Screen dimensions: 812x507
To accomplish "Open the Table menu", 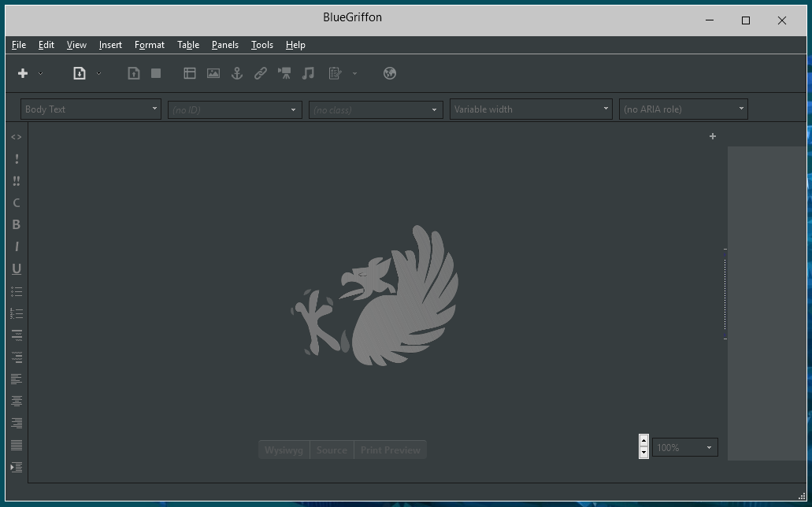I will point(188,45).
